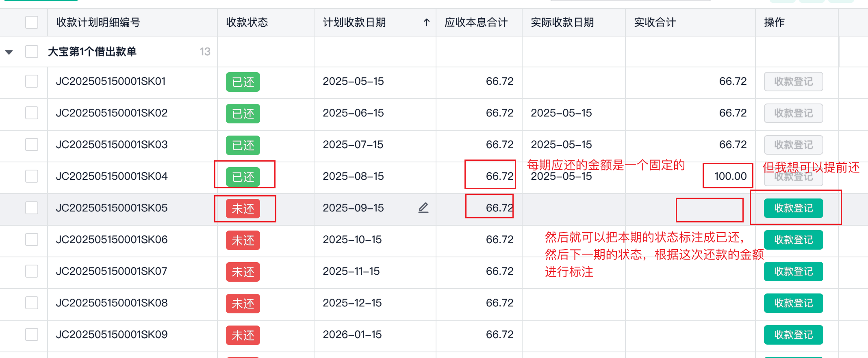Collapse the 大宝第1个借出款单 group
Screen dimensions: 868x358
[x=9, y=52]
